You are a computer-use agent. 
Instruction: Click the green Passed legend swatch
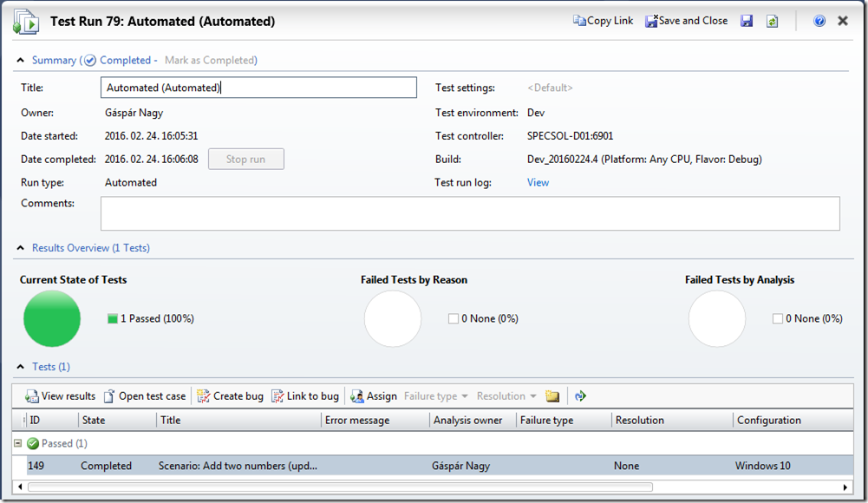113,319
